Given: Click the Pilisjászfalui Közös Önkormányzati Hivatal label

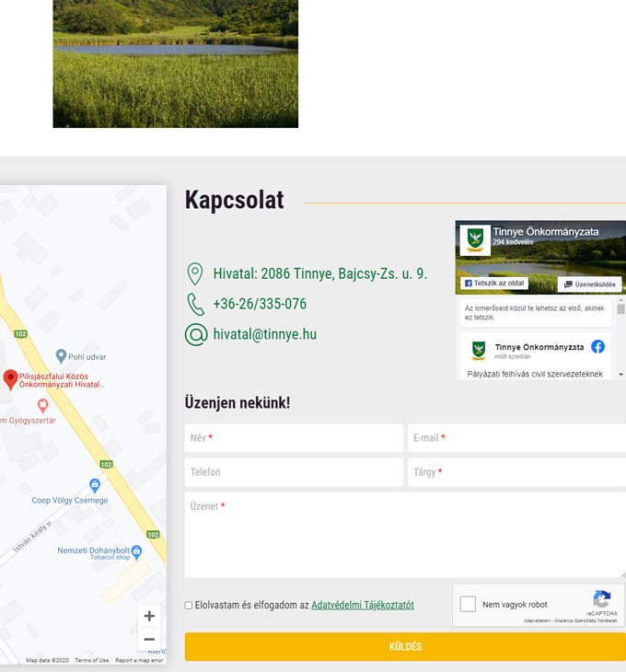Looking at the screenshot, I should [62, 380].
